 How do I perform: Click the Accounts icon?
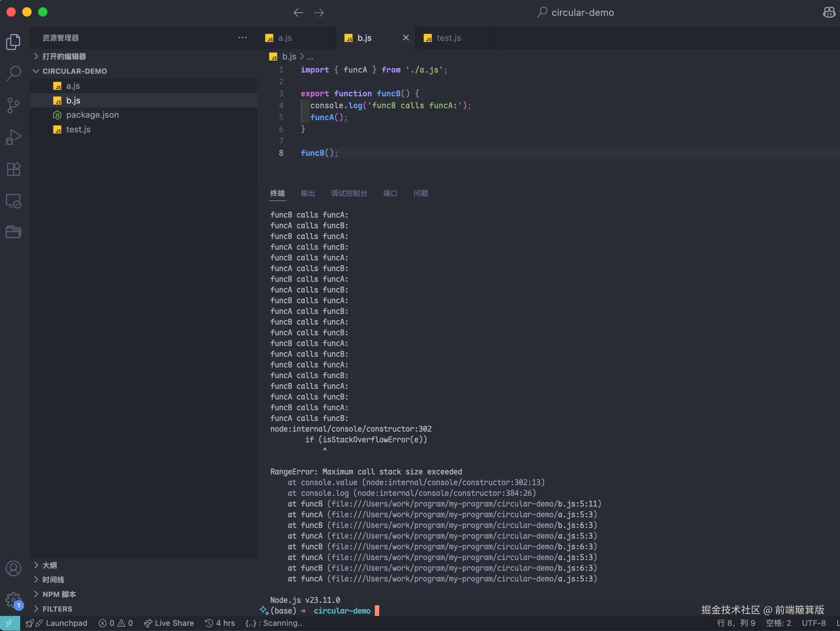coord(13,568)
